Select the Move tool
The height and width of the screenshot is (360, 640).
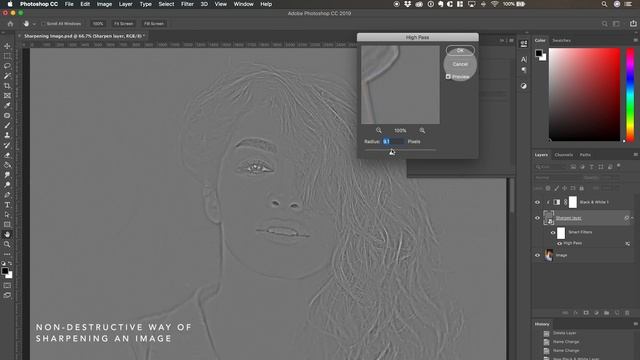click(7, 46)
